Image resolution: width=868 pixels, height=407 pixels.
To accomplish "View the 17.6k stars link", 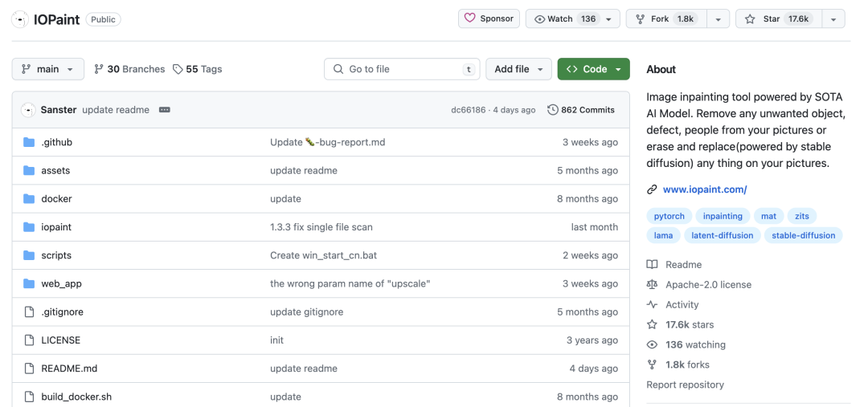I will point(681,324).
